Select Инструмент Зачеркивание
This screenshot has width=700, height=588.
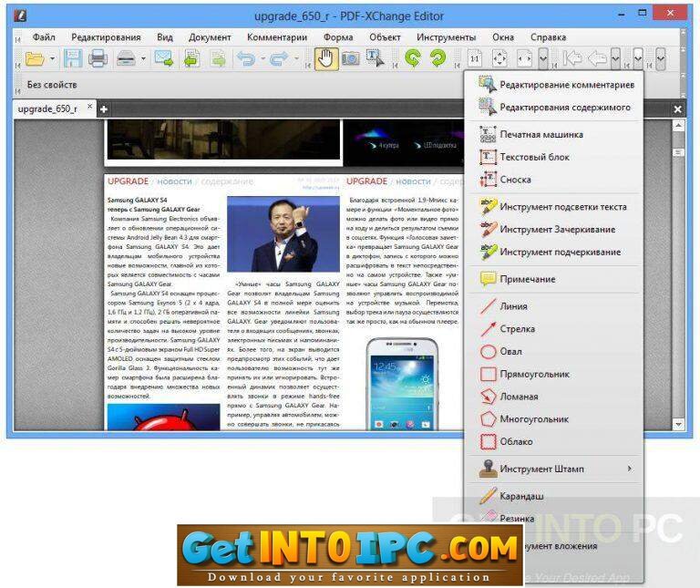(x=553, y=230)
